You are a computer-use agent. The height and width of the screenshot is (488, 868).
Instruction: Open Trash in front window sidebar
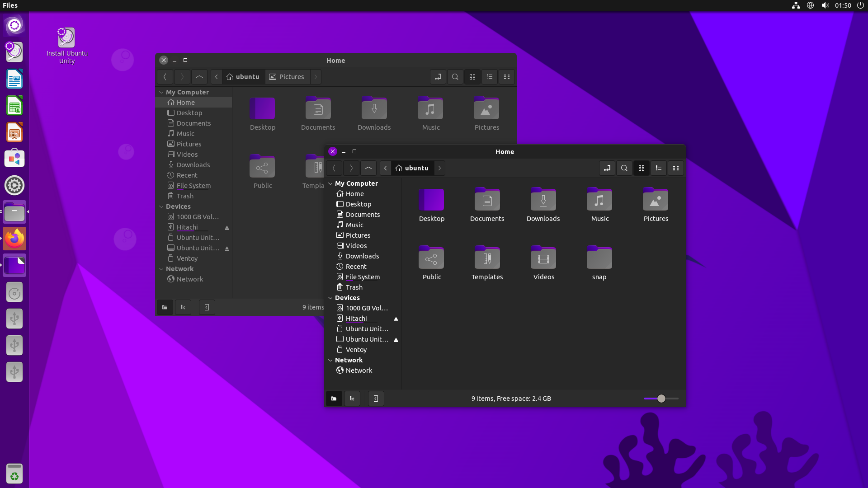(354, 287)
